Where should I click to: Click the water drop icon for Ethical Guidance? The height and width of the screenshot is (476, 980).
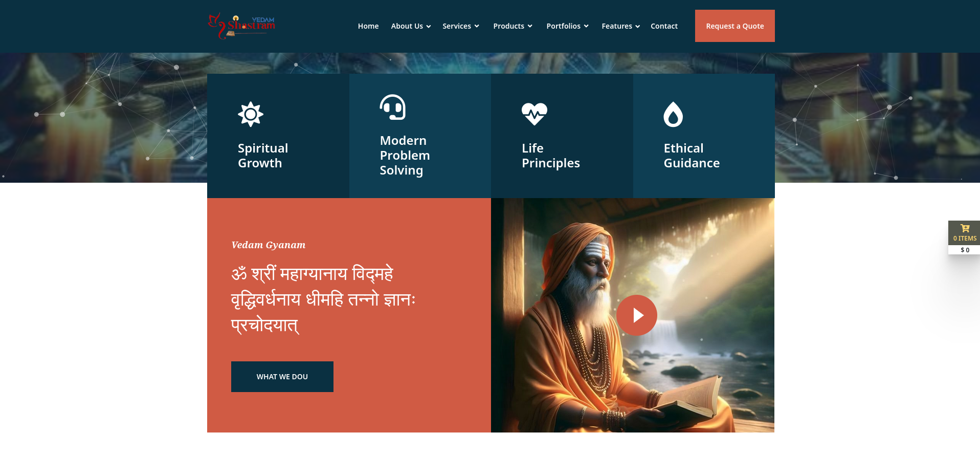tap(673, 114)
